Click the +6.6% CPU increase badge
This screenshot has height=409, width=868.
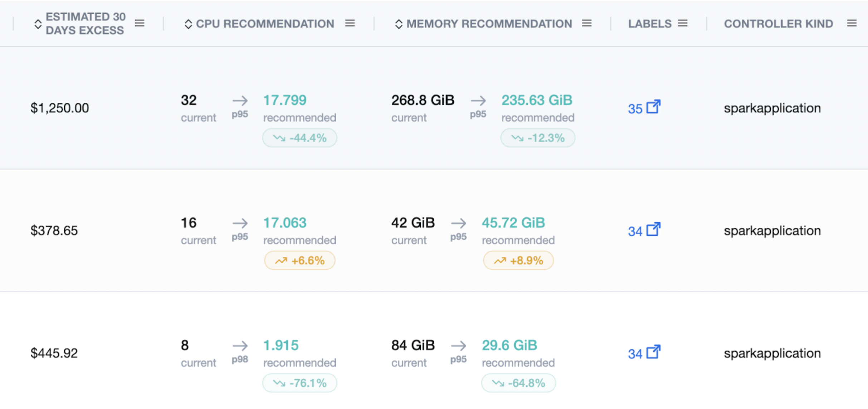(x=300, y=260)
